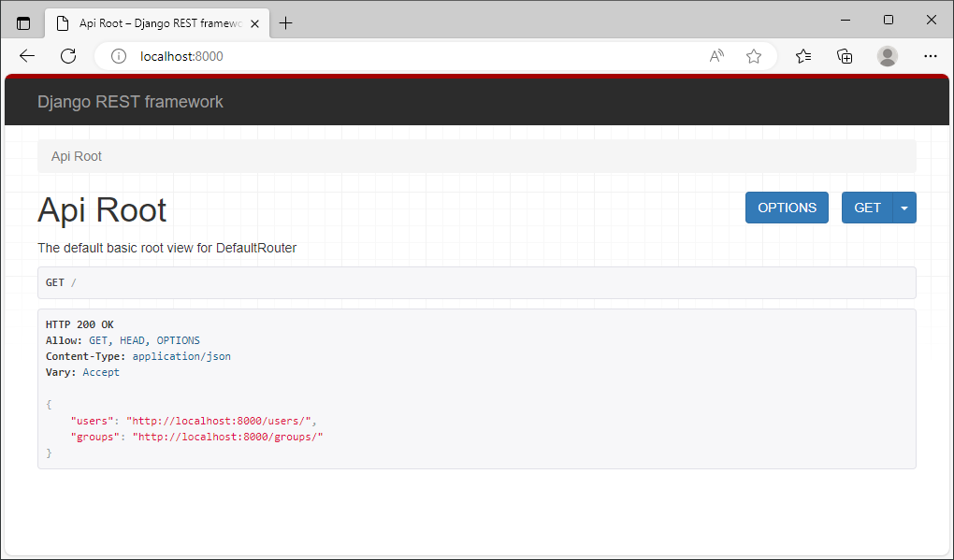Viewport: 954px width, 560px height.
Task: Click the application/json content type value
Action: coord(181,356)
